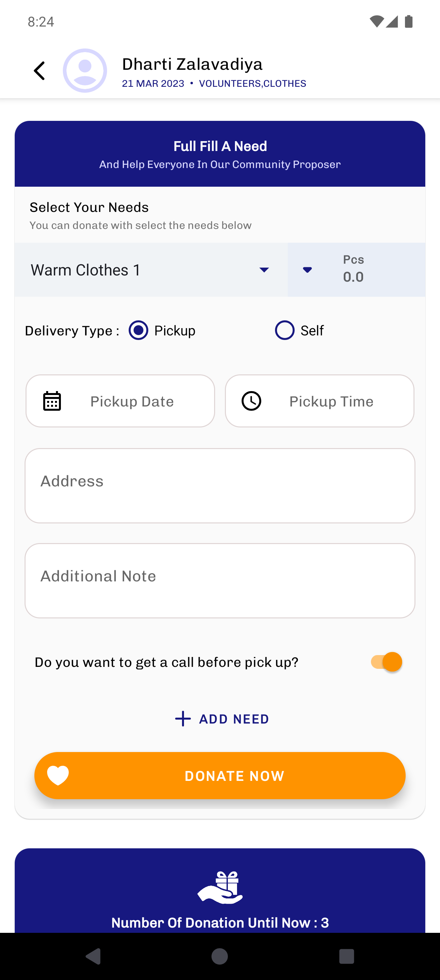Open Dharti Zalavadiya's profile avatar
The height and width of the screenshot is (980, 440).
(x=85, y=71)
